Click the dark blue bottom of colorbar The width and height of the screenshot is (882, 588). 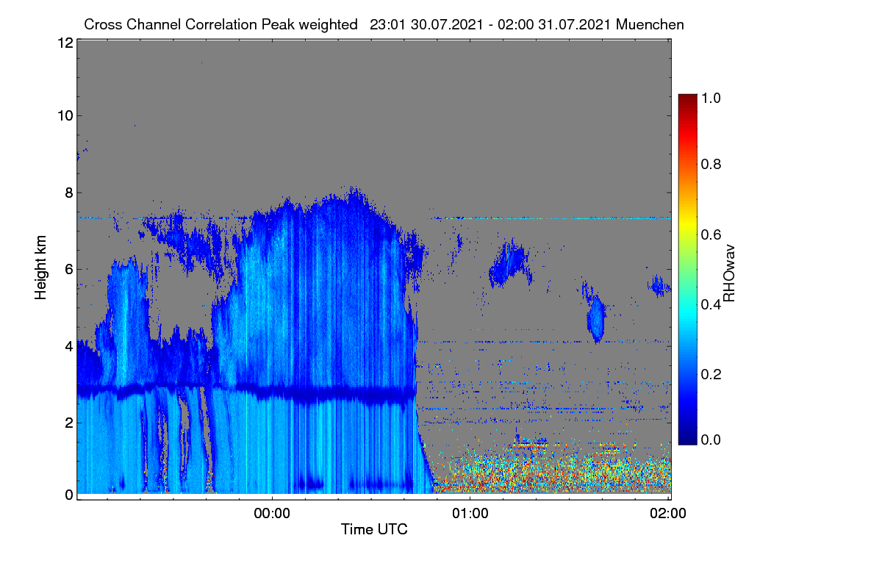coord(687,439)
